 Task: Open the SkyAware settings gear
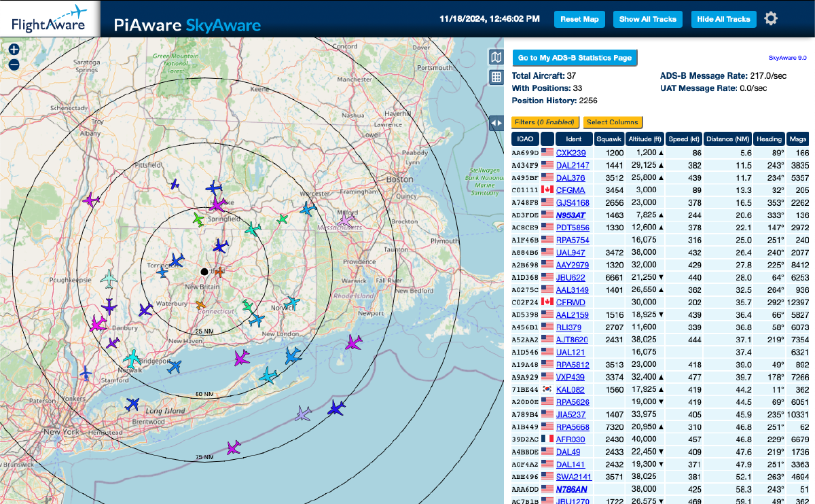(770, 18)
